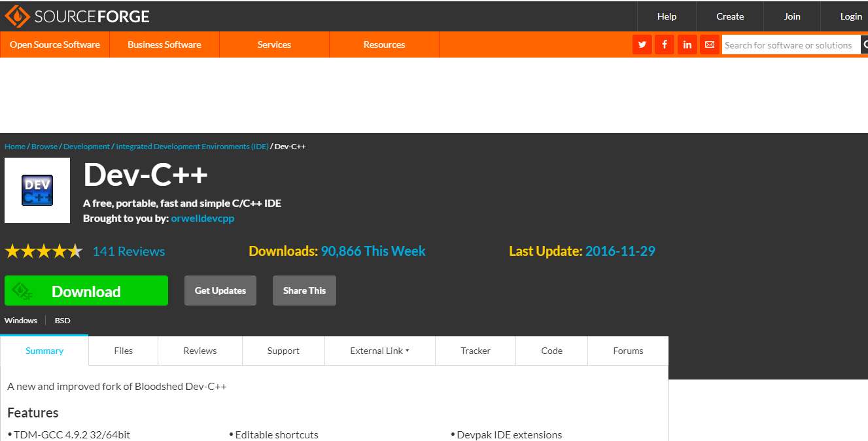Click the Dev-C++ project logo

[x=37, y=190]
